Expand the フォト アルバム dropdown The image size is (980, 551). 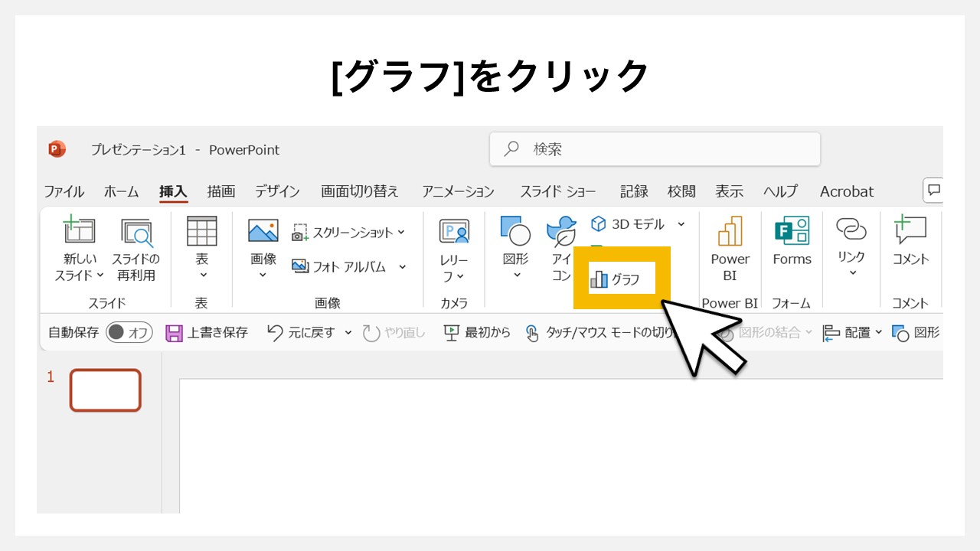tap(402, 267)
